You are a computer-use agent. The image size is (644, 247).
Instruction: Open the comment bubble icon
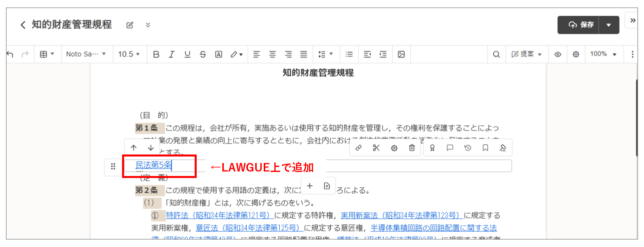(450, 148)
